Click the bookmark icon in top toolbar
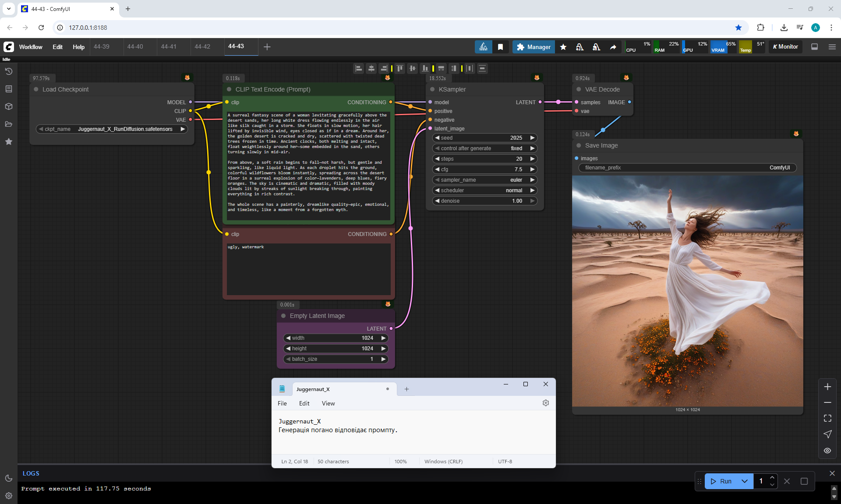Viewport: 841px width, 504px height. pyautogui.click(x=500, y=47)
